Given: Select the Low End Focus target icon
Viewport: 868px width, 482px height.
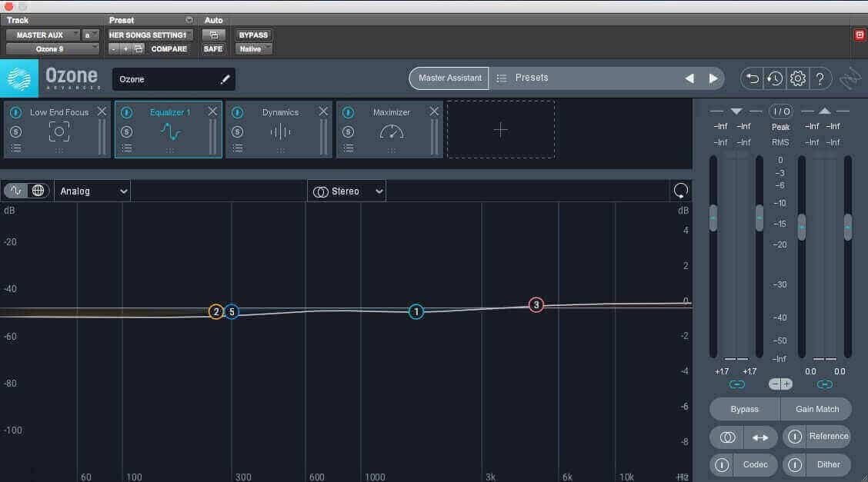Looking at the screenshot, I should coord(59,132).
